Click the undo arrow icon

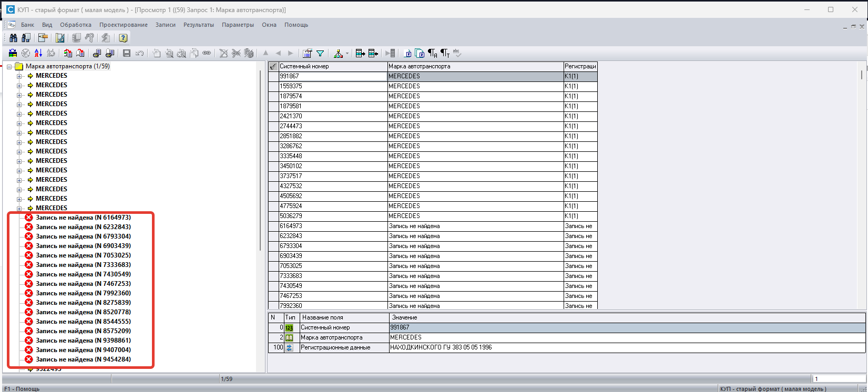139,53
